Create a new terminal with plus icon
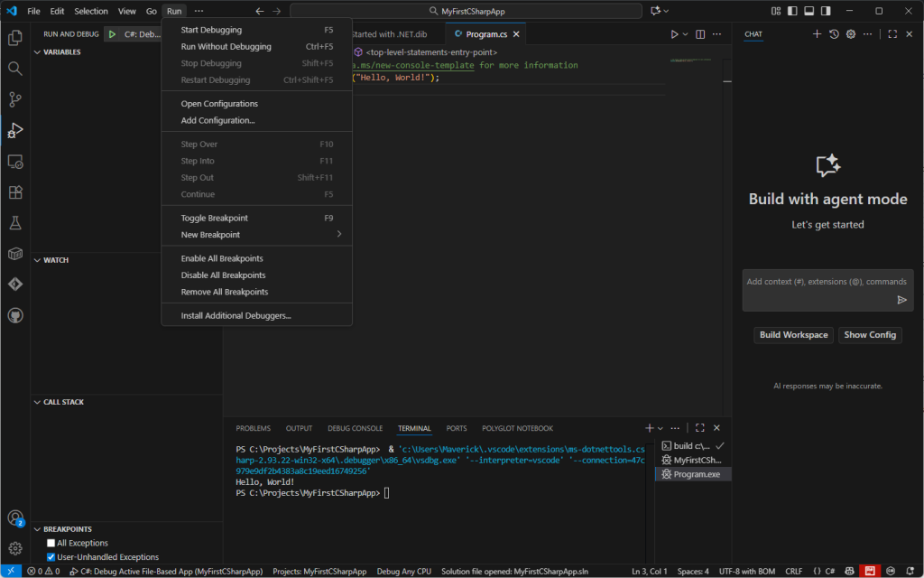 650,428
